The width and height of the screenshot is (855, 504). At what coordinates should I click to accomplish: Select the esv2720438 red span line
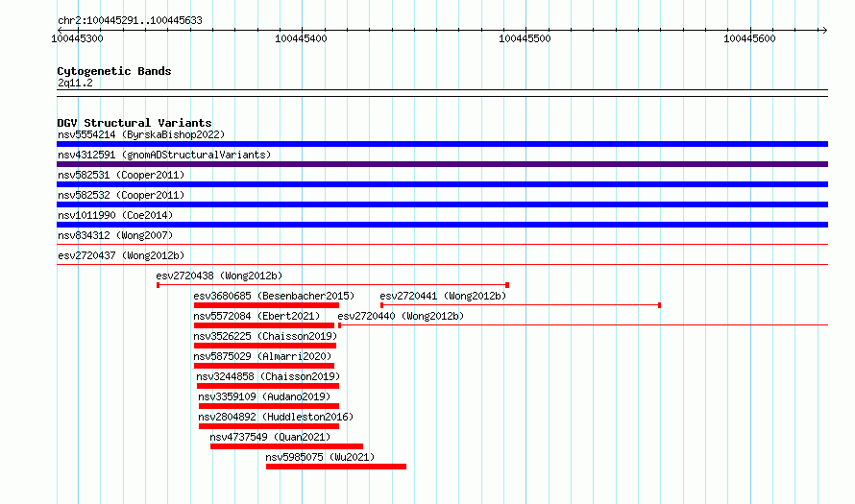click(x=332, y=285)
